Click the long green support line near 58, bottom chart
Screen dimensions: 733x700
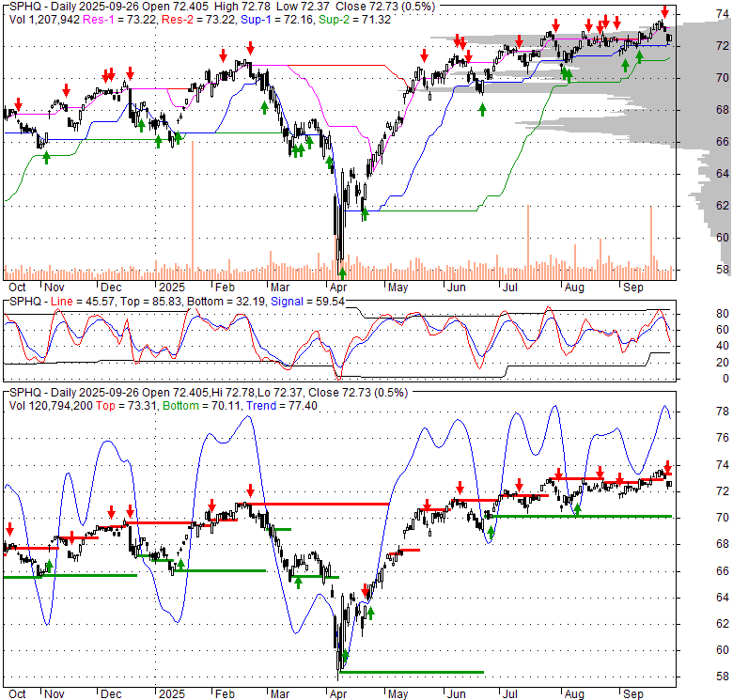pyautogui.click(x=412, y=672)
